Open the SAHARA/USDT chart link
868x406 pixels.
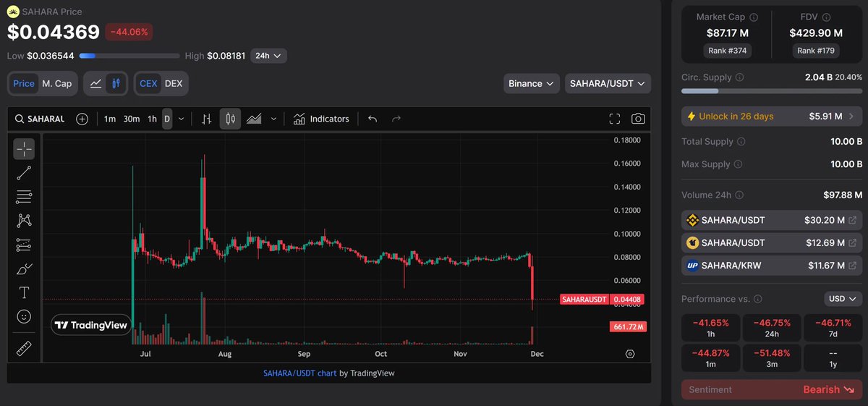click(299, 373)
